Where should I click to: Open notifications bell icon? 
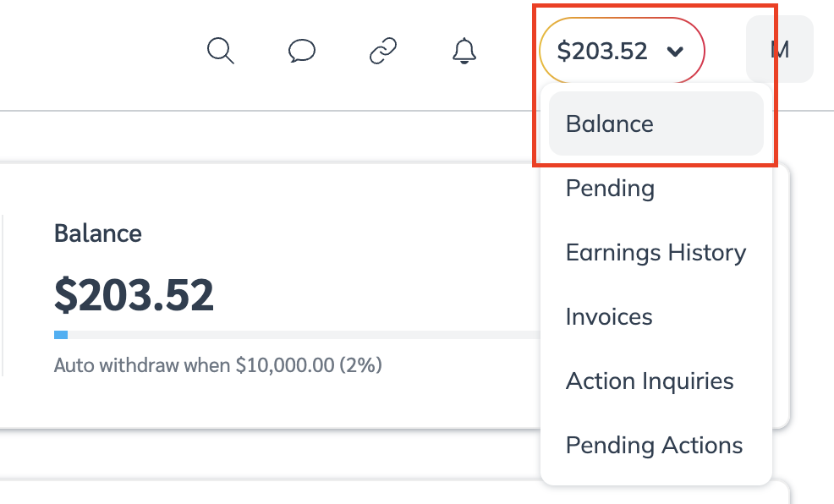(464, 51)
